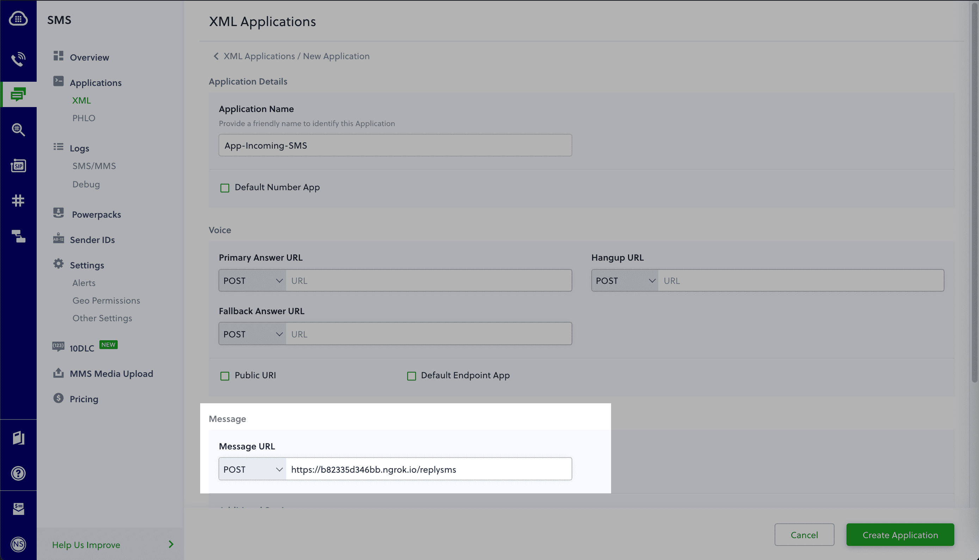The height and width of the screenshot is (560, 979).
Task: Expand the Primary Answer URL method dropdown
Action: [252, 280]
